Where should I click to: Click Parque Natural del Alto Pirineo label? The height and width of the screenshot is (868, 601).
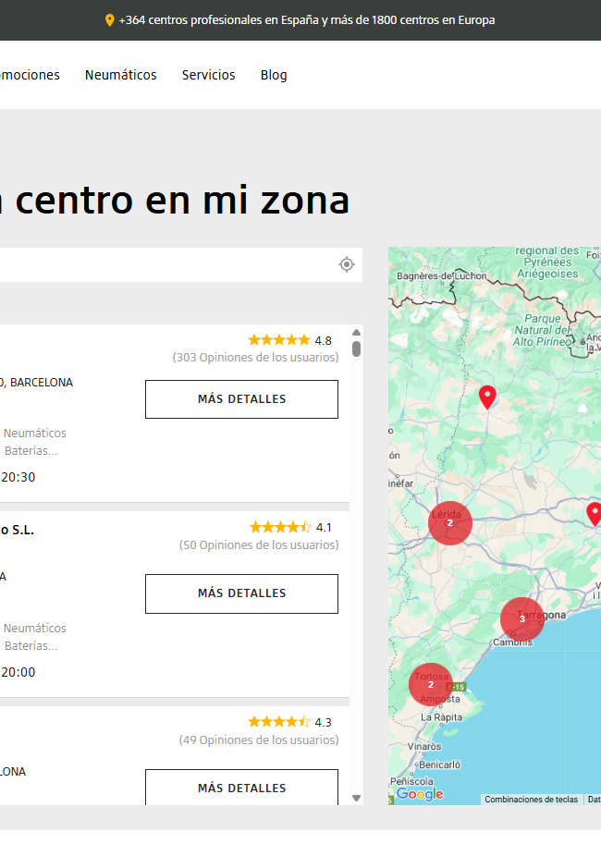542,330
